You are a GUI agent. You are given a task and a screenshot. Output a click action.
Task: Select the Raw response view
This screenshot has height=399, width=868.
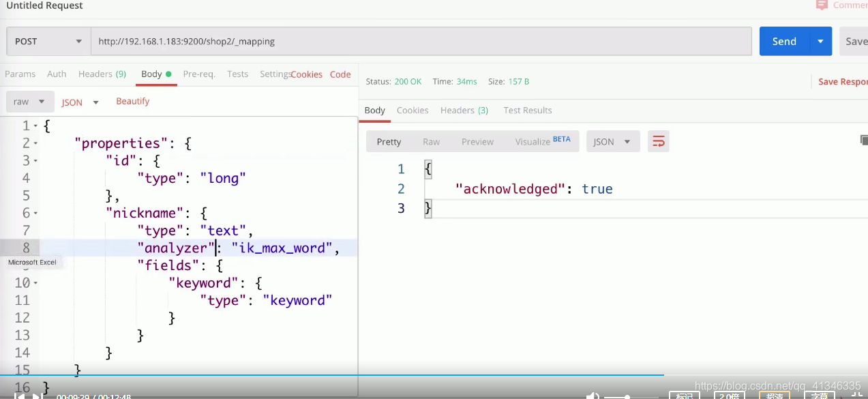point(432,141)
